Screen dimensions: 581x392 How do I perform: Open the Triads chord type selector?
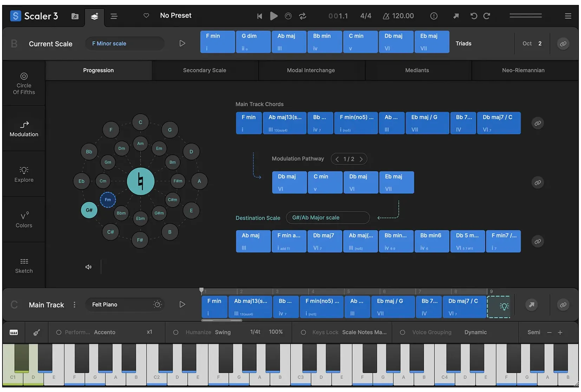pos(463,44)
